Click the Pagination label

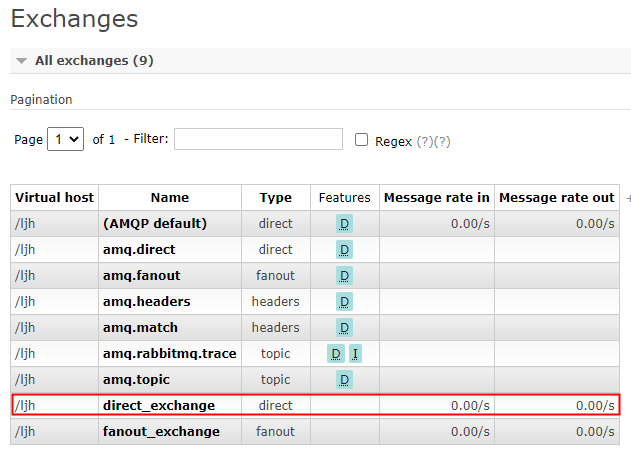[41, 100]
